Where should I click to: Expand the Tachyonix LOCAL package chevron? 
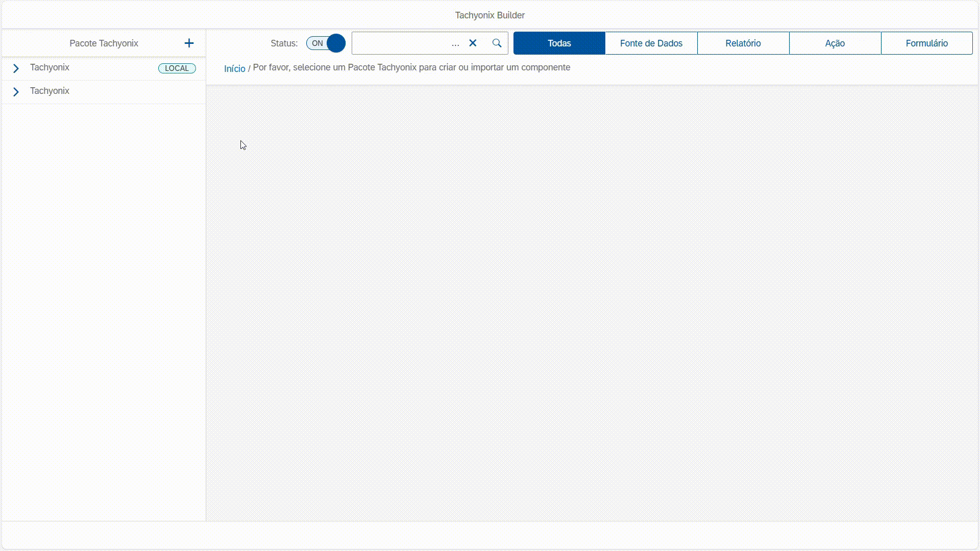tap(16, 68)
